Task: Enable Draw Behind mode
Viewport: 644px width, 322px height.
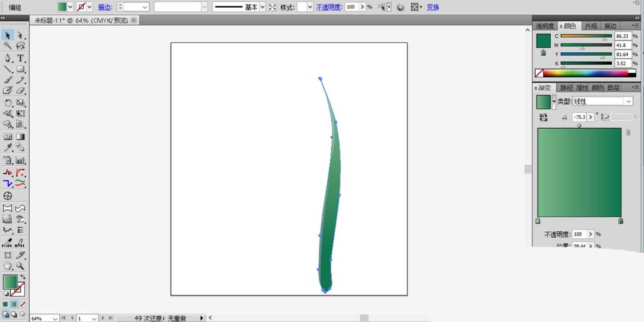Action: click(x=14, y=314)
